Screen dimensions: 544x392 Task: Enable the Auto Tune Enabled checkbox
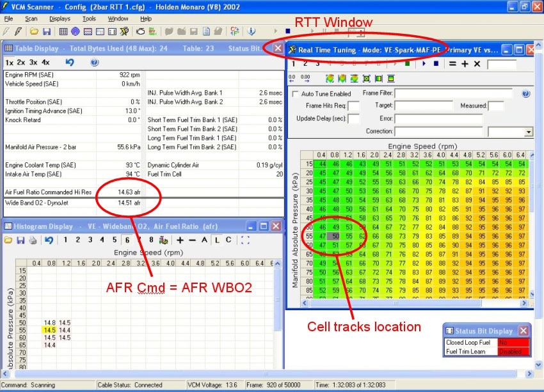(295, 94)
